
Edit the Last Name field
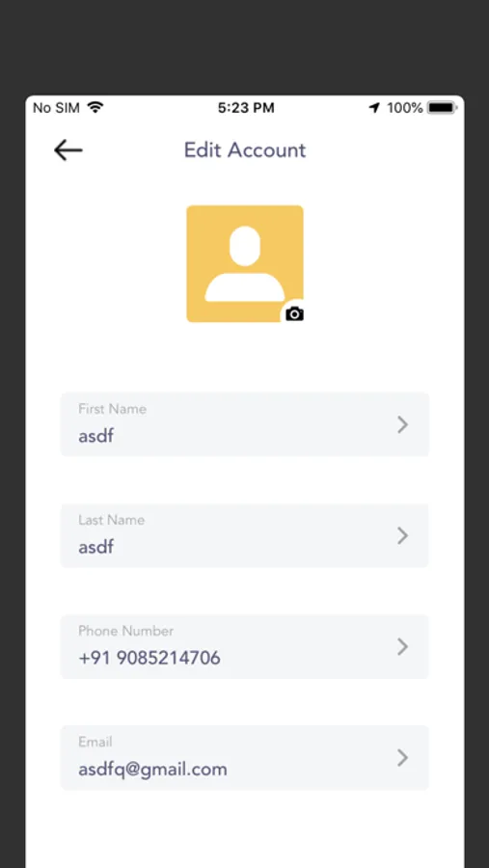tap(245, 535)
